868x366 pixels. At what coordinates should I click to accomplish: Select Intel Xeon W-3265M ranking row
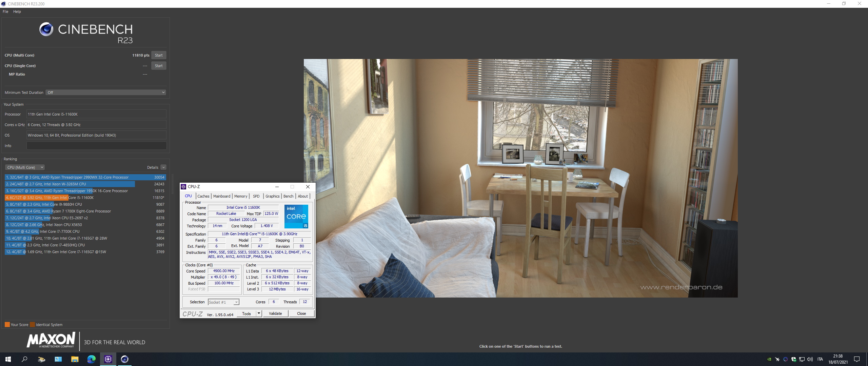(x=85, y=184)
